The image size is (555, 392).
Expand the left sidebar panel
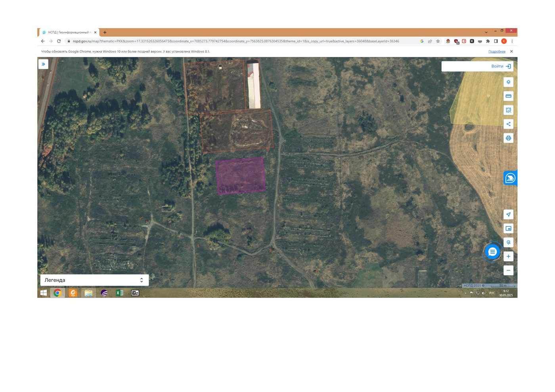pos(43,64)
